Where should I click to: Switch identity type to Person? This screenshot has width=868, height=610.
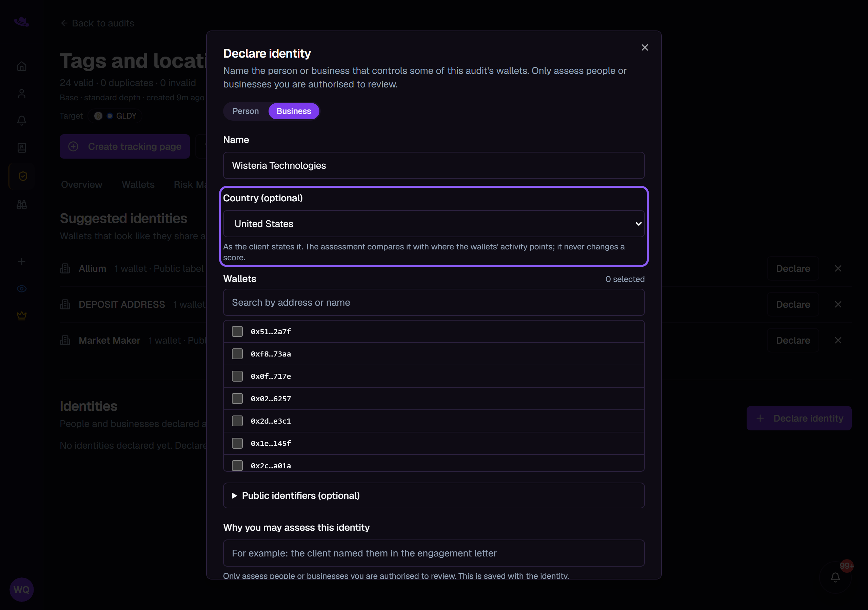(246, 111)
